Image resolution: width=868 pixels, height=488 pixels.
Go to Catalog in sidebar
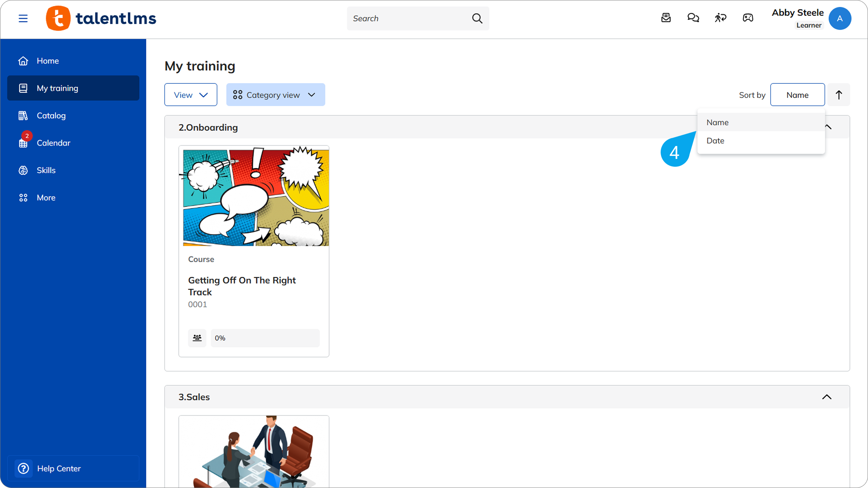pos(51,115)
